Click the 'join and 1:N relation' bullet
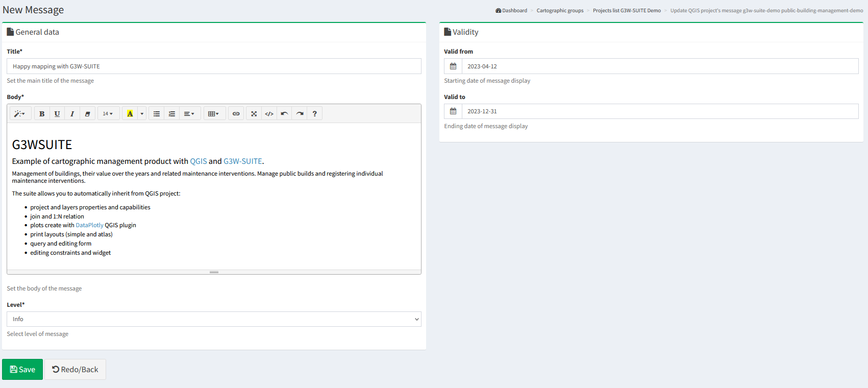Screen dimensions: 868x388 [57, 216]
